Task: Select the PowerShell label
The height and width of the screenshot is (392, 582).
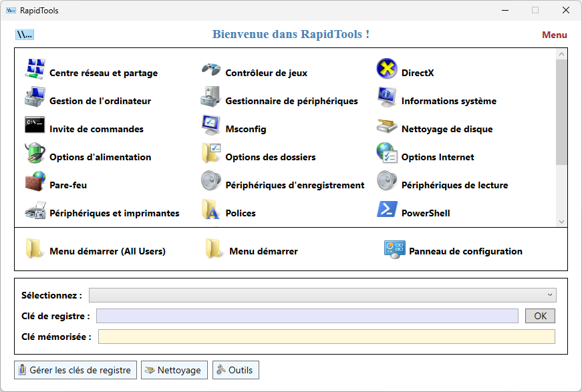Action: (x=426, y=213)
